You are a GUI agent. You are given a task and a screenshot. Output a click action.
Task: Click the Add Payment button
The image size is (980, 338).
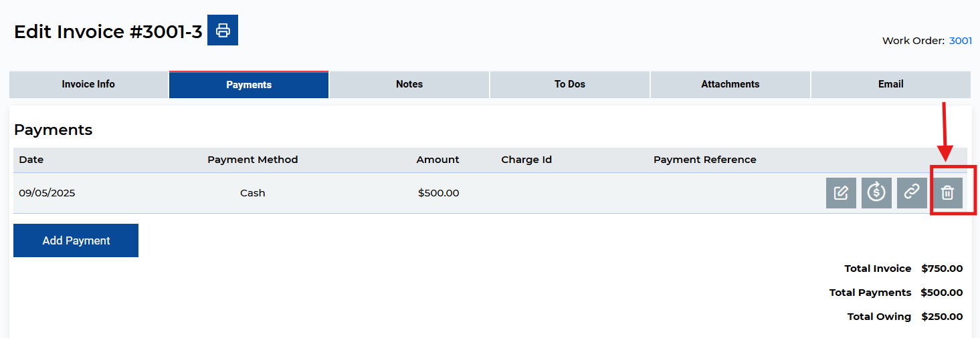pos(76,240)
